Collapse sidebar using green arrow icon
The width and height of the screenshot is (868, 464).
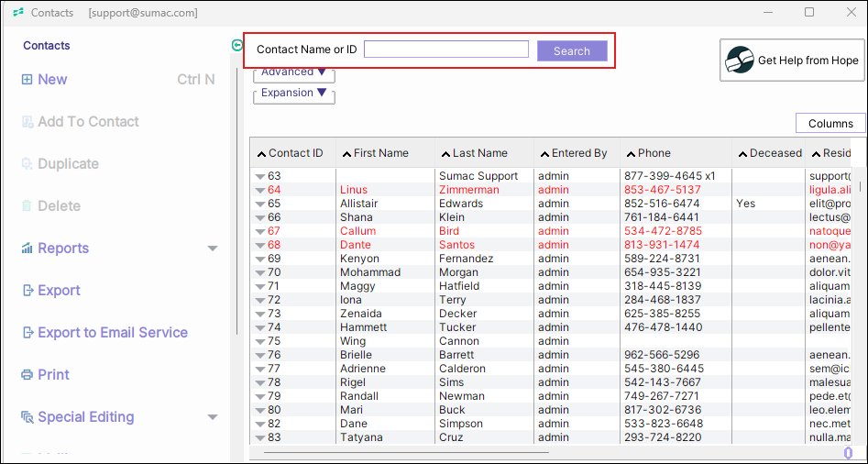[237, 45]
